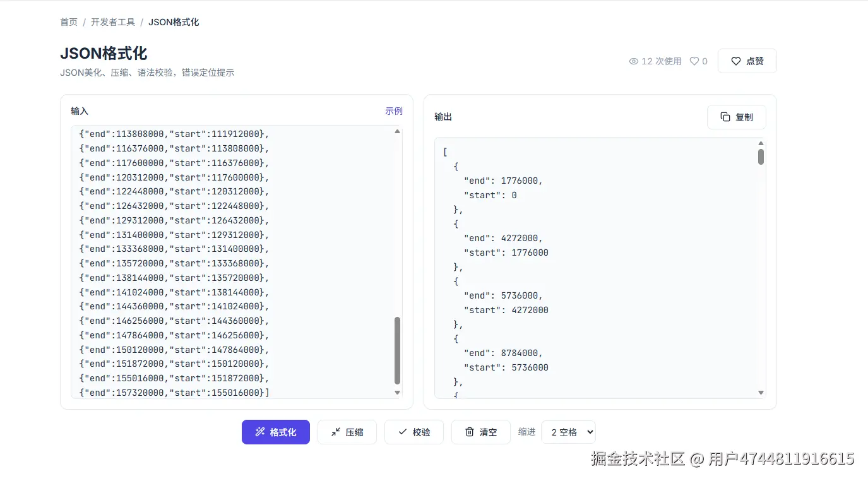Click input scrollbar up arrow
This screenshot has width=868, height=481.
397,131
